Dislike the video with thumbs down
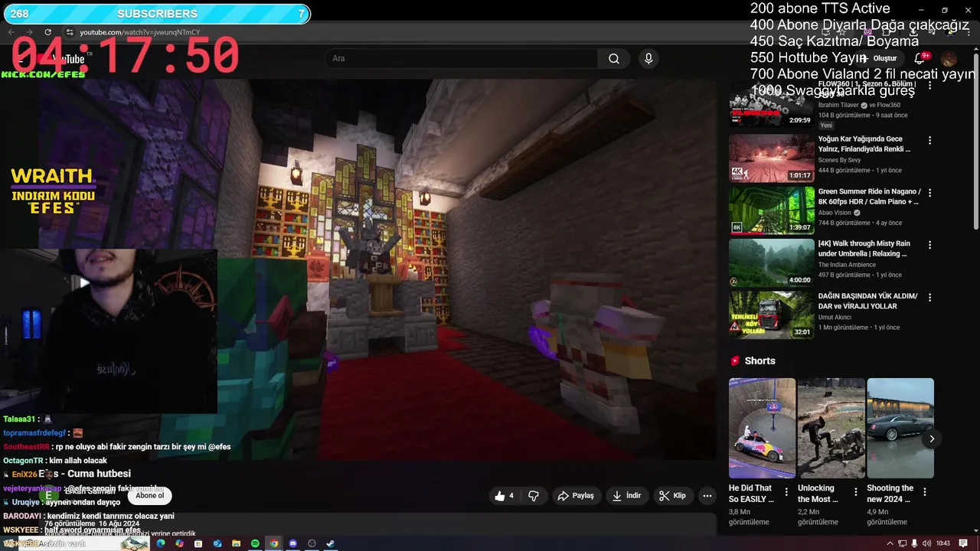 click(x=534, y=496)
